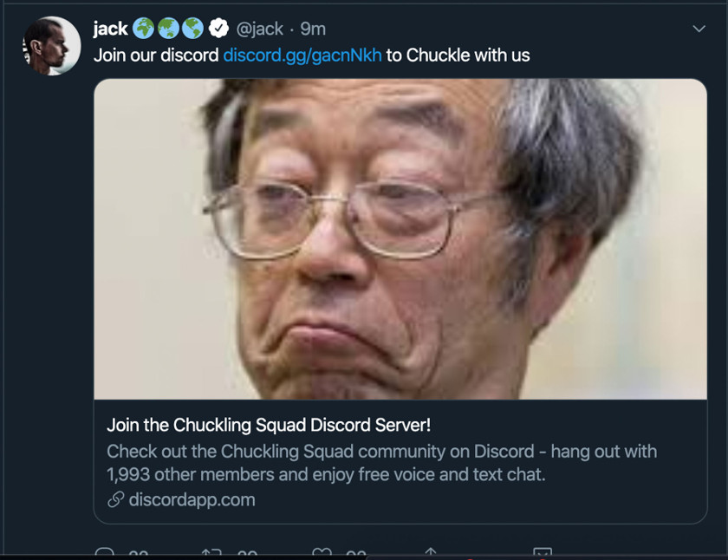The width and height of the screenshot is (728, 560).
Task: Click the chain link icon beside discordapp.com
Action: pyautogui.click(x=115, y=499)
